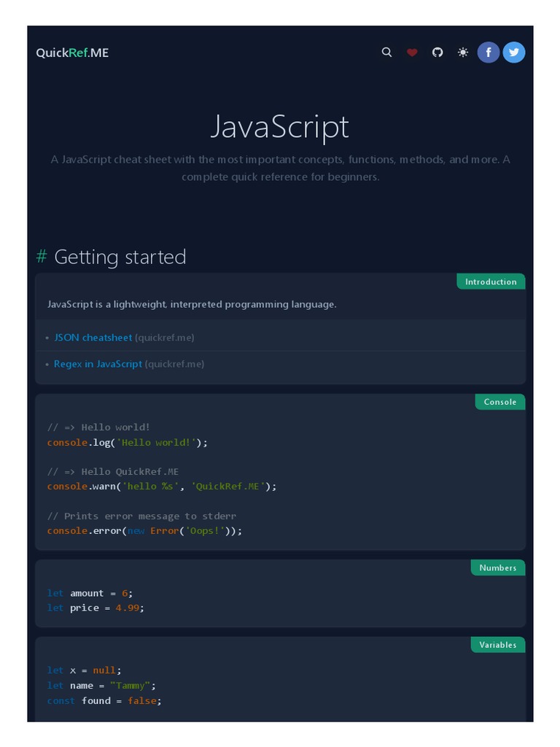Screen dimensions: 560x747
Task: Open the Regex in JavaScript link
Action: tap(98, 363)
